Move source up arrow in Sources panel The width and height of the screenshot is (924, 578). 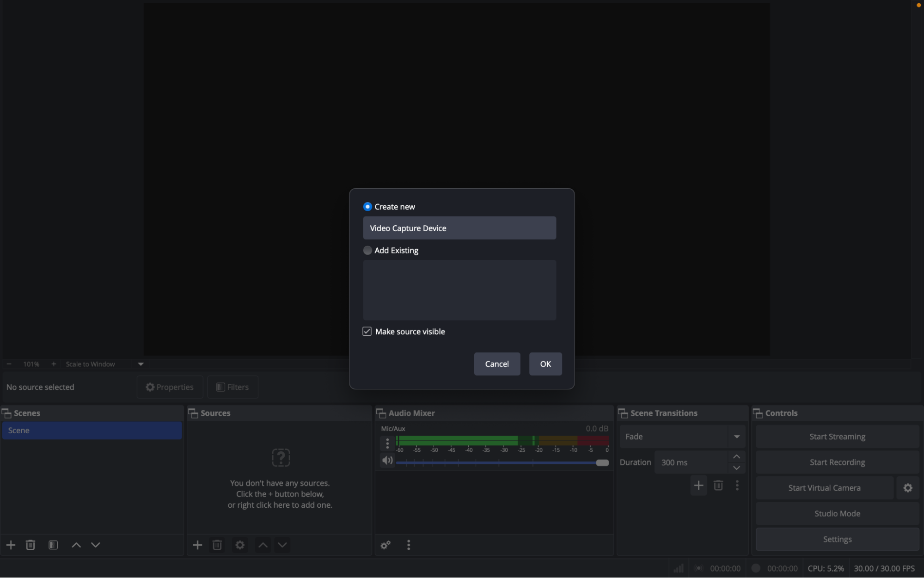click(263, 545)
